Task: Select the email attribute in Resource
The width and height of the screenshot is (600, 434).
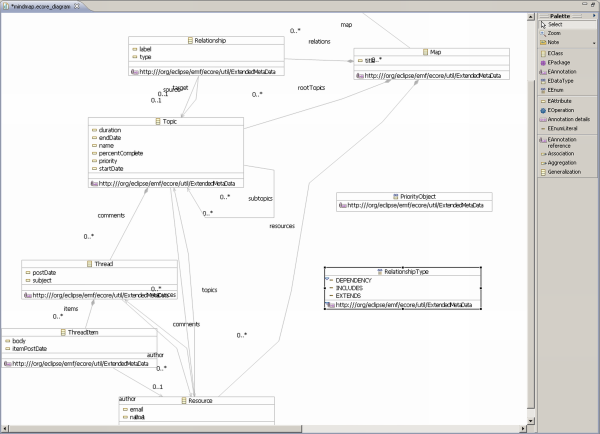Action: pyautogui.click(x=133, y=409)
